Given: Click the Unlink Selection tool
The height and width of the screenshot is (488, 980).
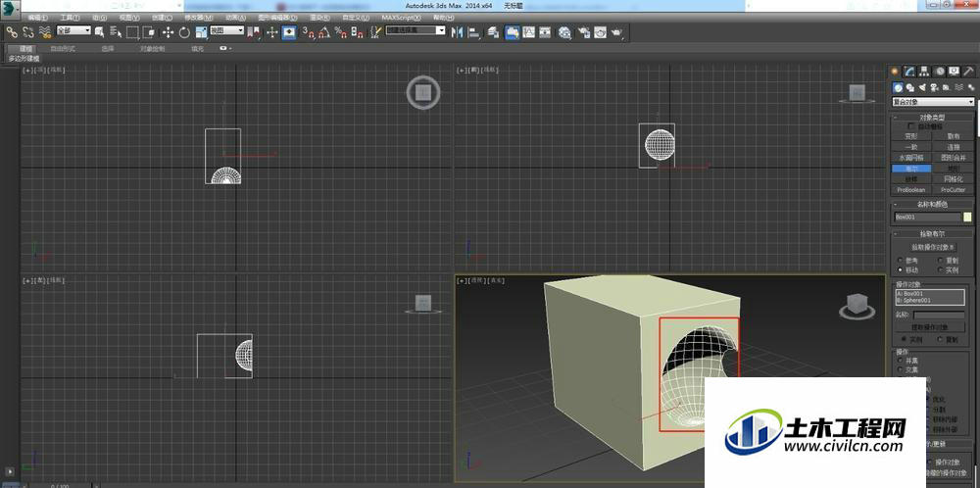Looking at the screenshot, I should click(x=28, y=32).
